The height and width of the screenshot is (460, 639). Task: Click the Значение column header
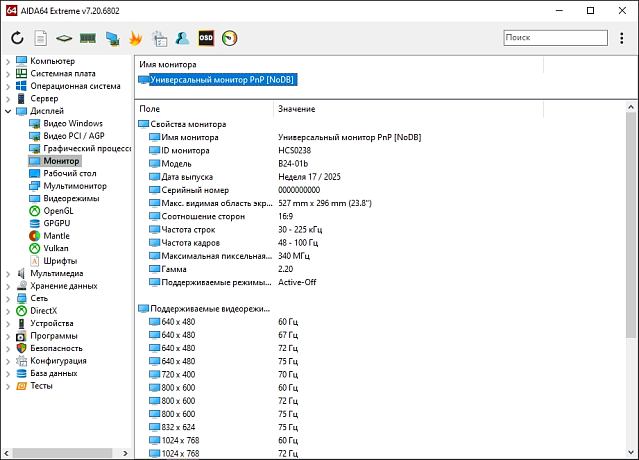[x=297, y=108]
